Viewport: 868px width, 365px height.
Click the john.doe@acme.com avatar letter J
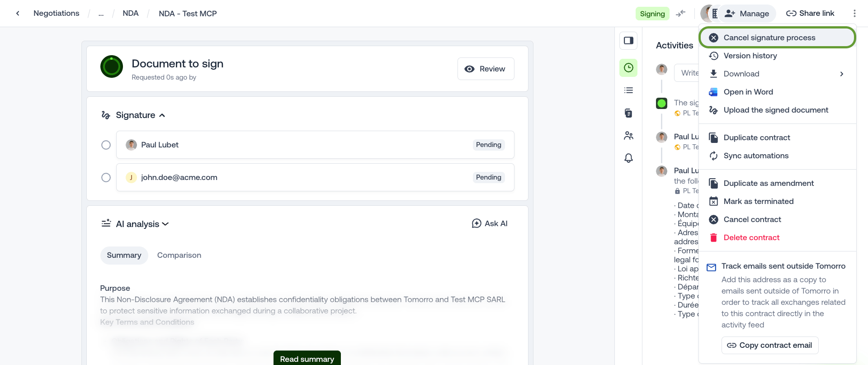coord(131,177)
